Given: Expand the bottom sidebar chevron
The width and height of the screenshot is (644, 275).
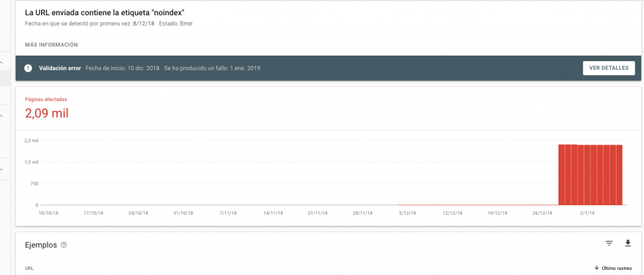Looking at the screenshot, I should (x=2, y=169).
